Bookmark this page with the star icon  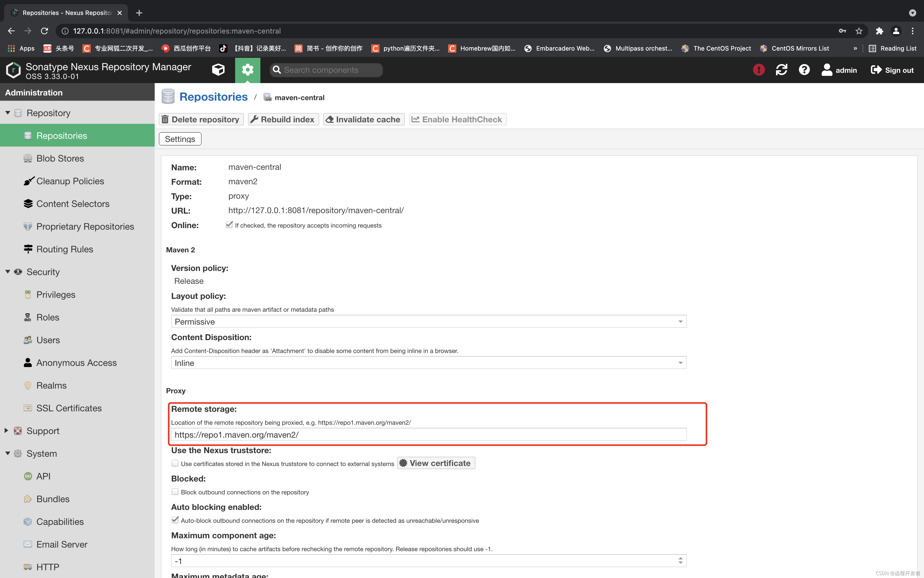(x=859, y=31)
